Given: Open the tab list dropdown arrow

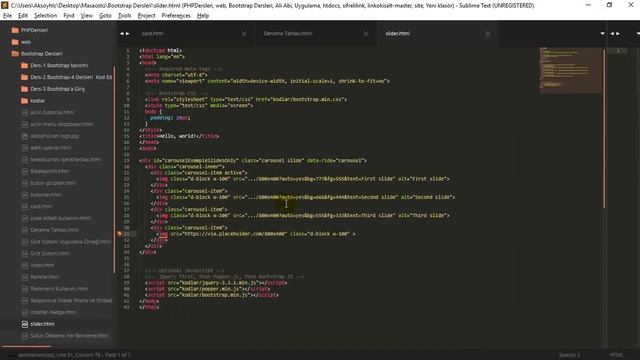Looking at the screenshot, I should tap(602, 33).
